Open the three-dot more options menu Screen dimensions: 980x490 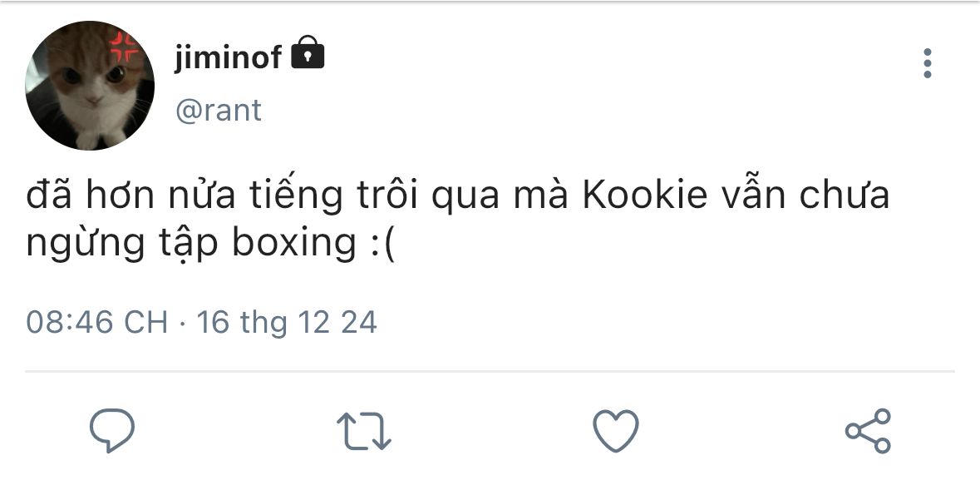(x=928, y=63)
